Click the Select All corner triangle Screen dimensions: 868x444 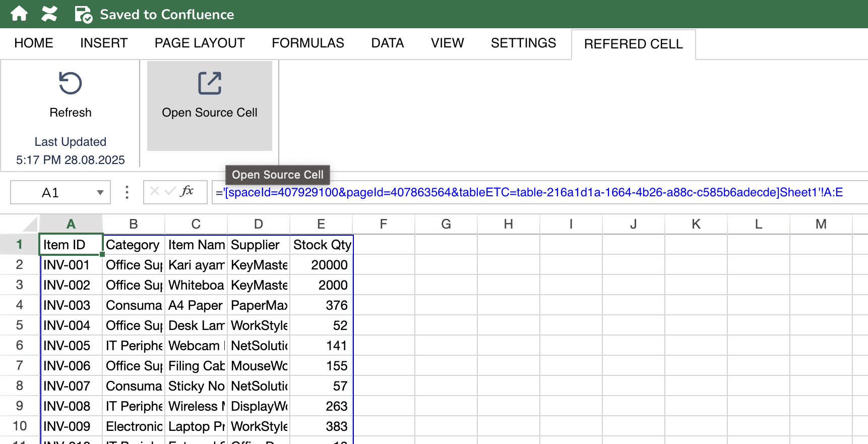pyautogui.click(x=30, y=224)
